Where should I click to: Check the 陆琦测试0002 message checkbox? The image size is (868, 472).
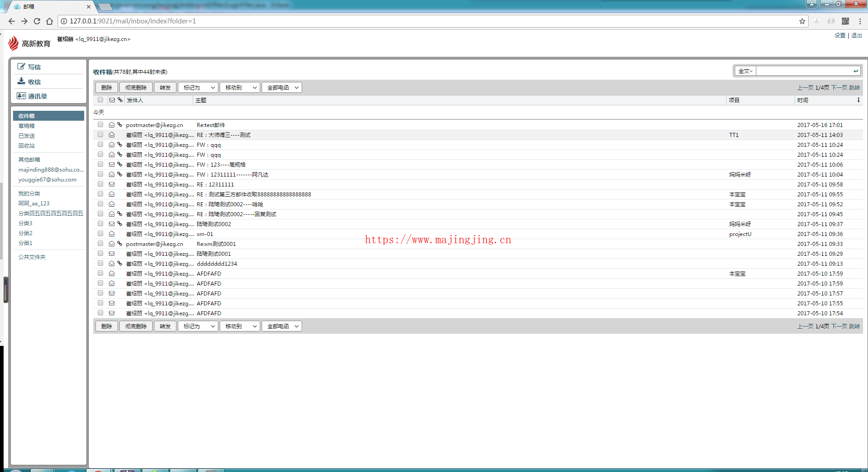[x=100, y=224]
